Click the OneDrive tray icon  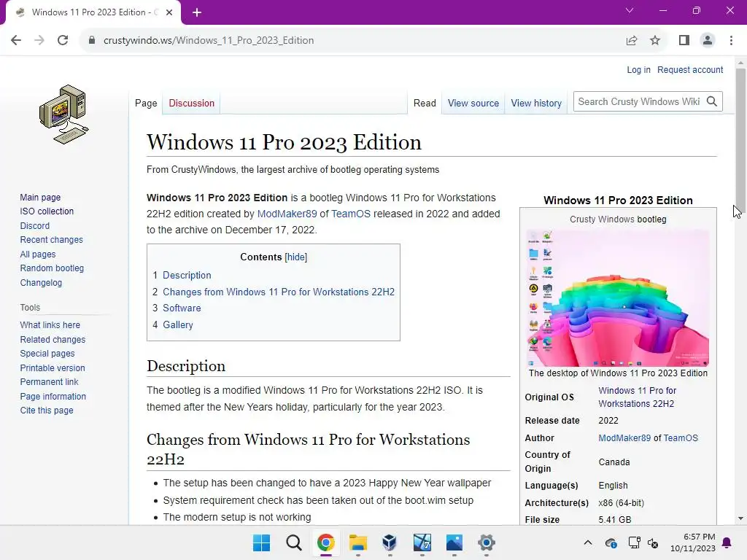tap(611, 542)
